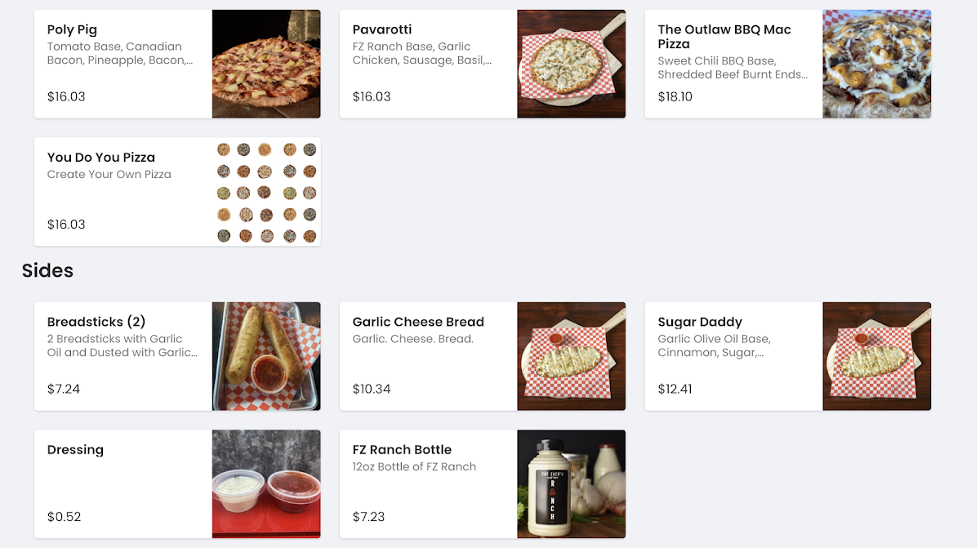Viewport: 980px width, 548px height.
Task: Click the FZ Ranch Bottle $7.23 price
Action: click(368, 517)
